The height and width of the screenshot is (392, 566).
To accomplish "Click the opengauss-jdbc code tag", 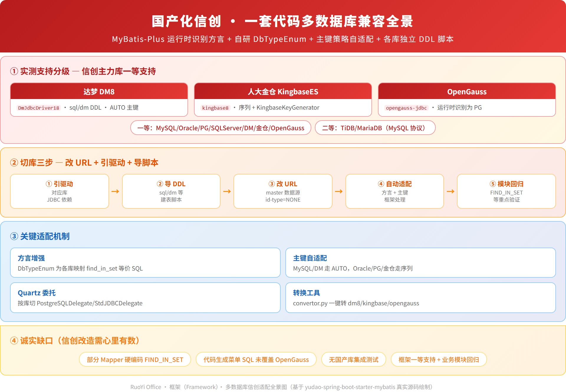I will pos(407,108).
